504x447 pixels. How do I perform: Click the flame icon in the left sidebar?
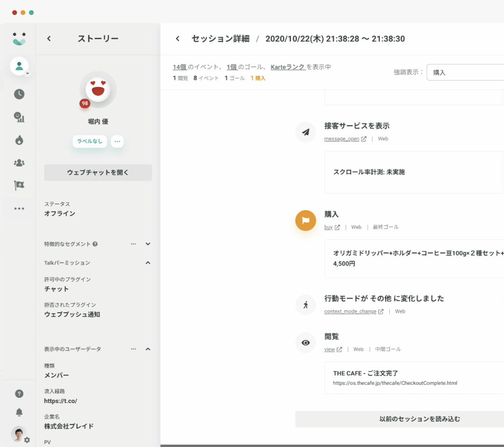coord(19,140)
